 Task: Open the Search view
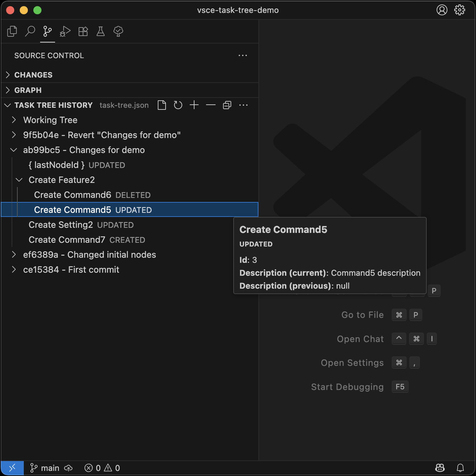click(30, 31)
